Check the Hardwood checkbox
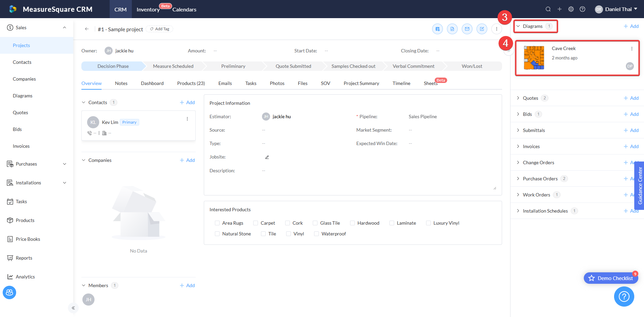 352,223
